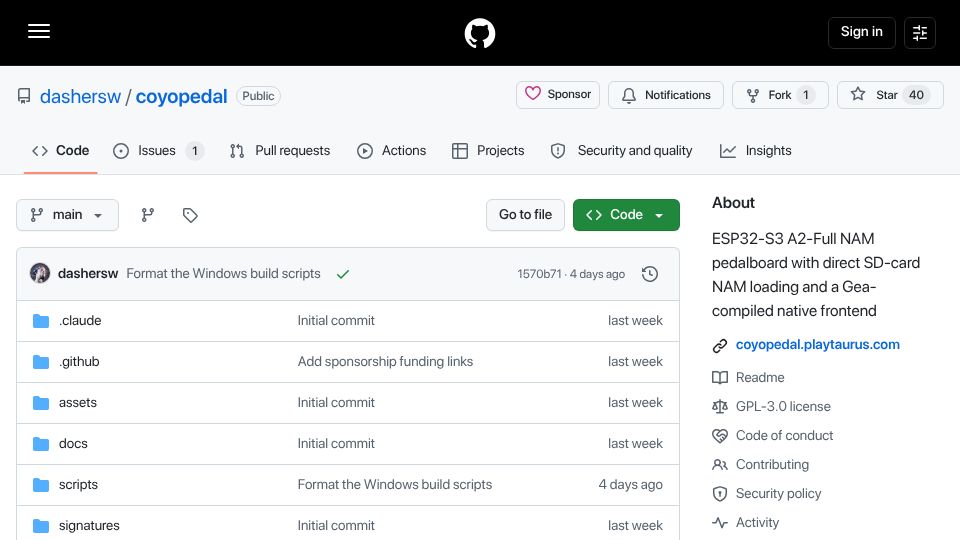Open commit author dashersw name link
This screenshot has width=960, height=540.
[88, 274]
